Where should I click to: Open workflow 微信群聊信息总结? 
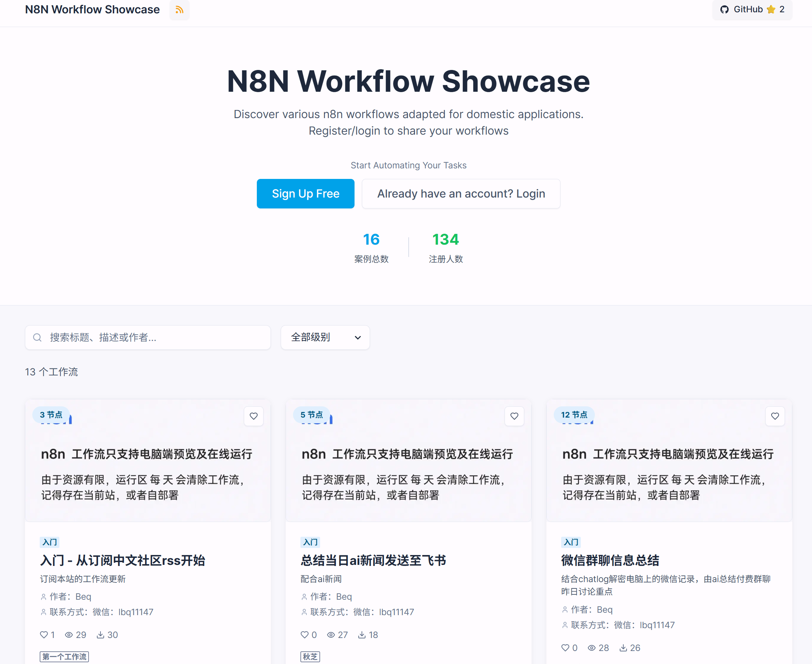tap(610, 560)
